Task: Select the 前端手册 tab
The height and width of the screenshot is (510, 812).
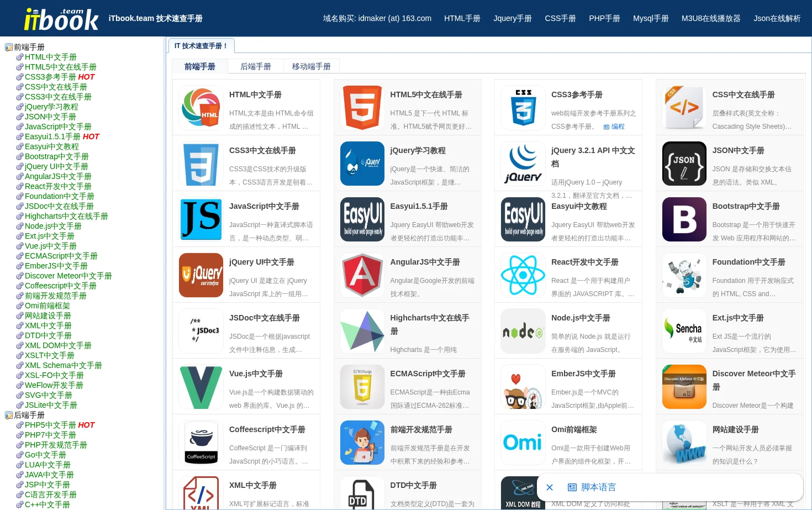Action: 200,66
